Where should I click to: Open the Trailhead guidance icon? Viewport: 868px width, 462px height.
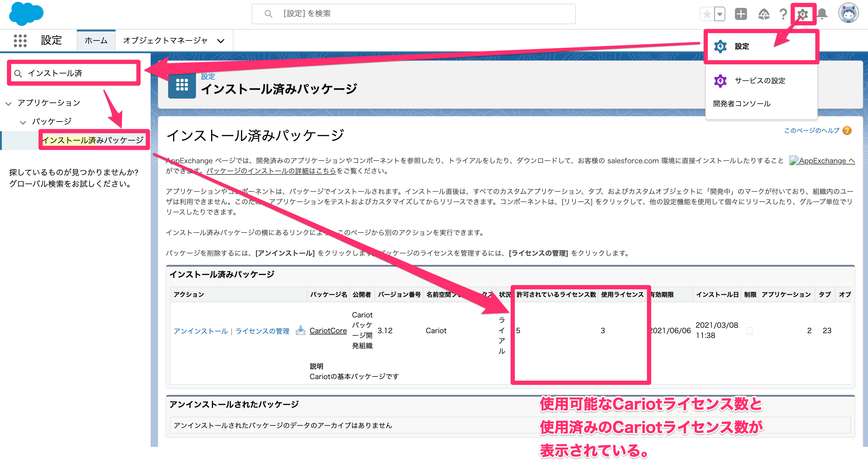pyautogui.click(x=764, y=14)
